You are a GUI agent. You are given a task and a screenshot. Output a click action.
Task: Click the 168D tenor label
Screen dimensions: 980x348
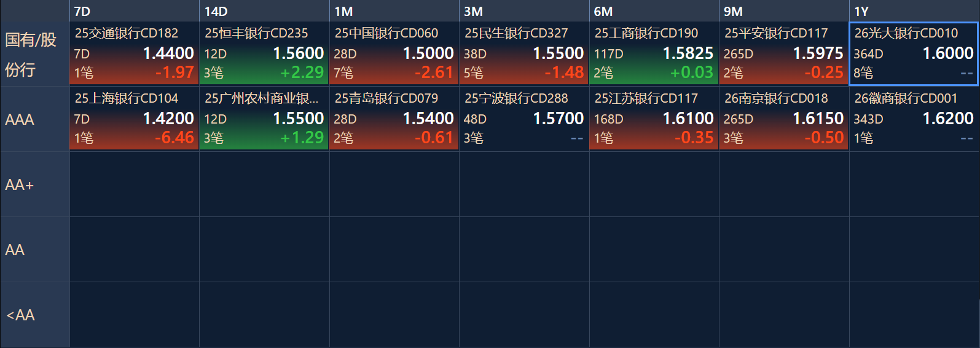point(608,119)
